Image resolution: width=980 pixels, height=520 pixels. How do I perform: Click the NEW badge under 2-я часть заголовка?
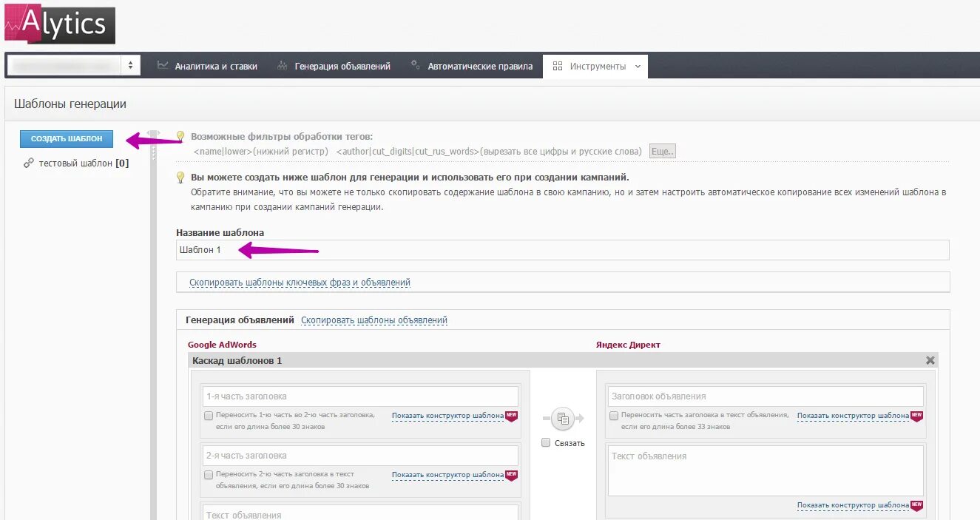coord(511,475)
